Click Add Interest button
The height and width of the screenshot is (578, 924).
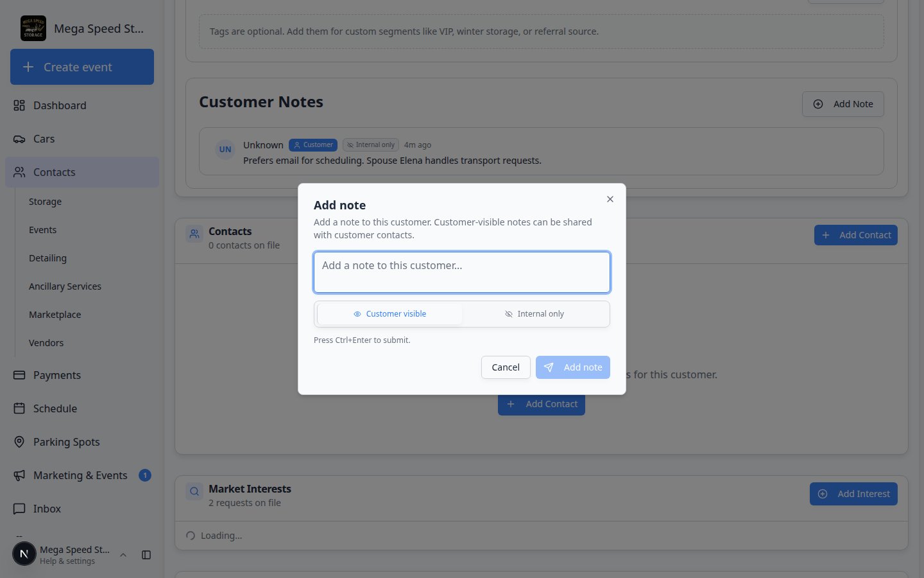[x=853, y=494]
